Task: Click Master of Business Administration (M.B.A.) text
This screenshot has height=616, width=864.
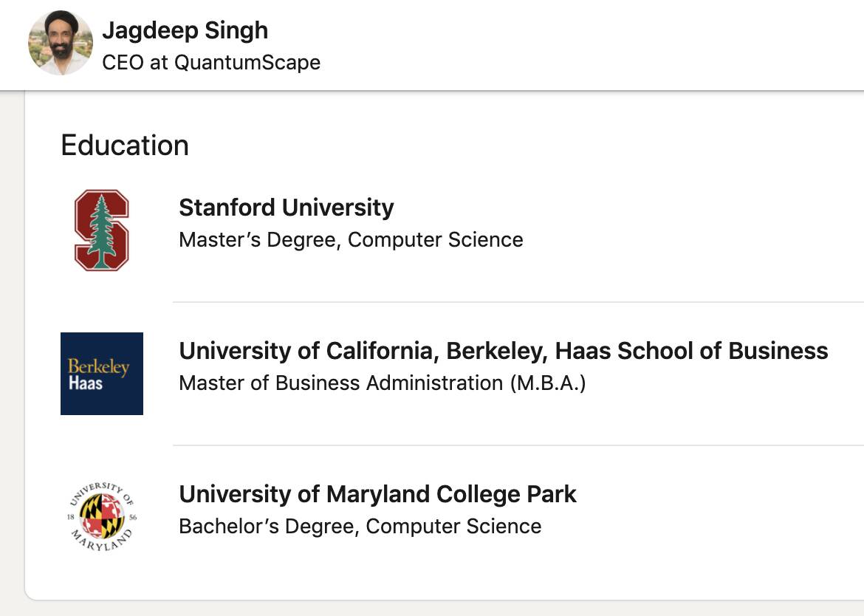Action: [383, 383]
